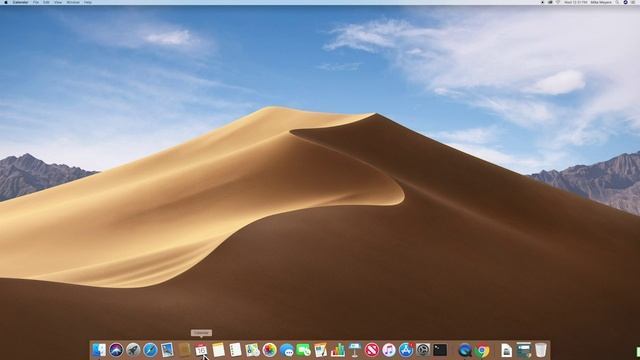The height and width of the screenshot is (360, 640).
Task: Open Reminders list icon in Dock
Action: coord(236,350)
